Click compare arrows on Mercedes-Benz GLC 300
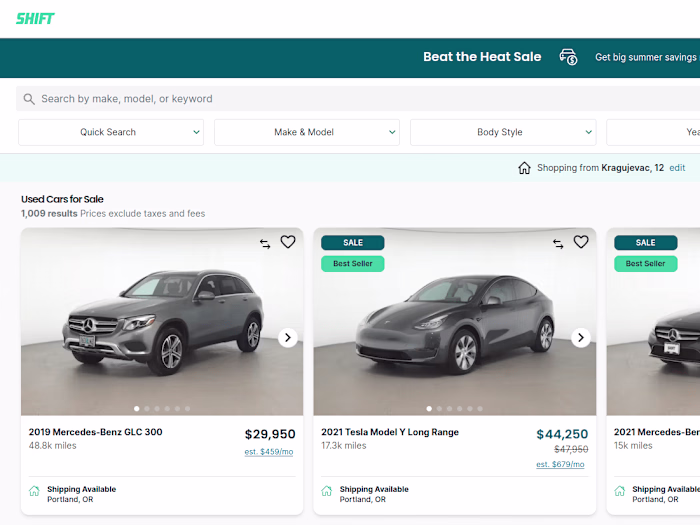The height and width of the screenshot is (525, 700). [265, 243]
